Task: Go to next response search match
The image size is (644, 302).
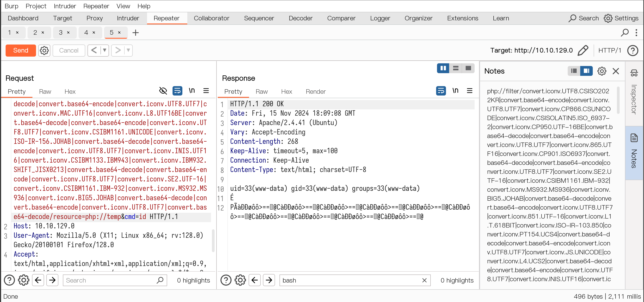Action: pos(269,280)
